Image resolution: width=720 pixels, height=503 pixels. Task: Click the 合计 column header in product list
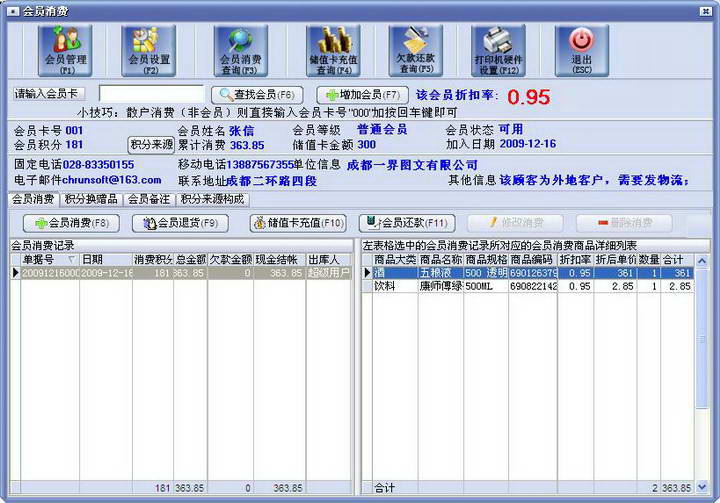pos(677,260)
